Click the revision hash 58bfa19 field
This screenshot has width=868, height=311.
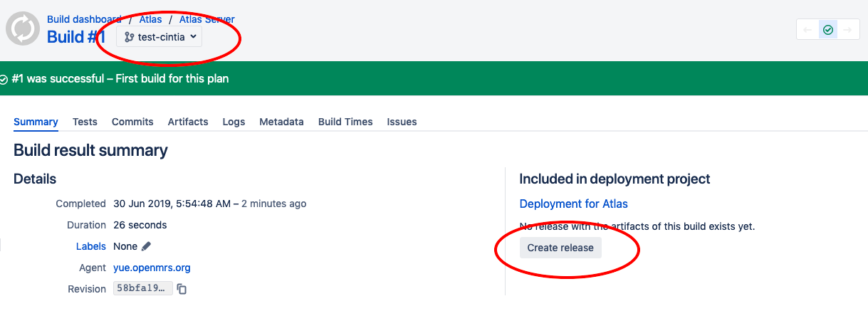pos(143,289)
